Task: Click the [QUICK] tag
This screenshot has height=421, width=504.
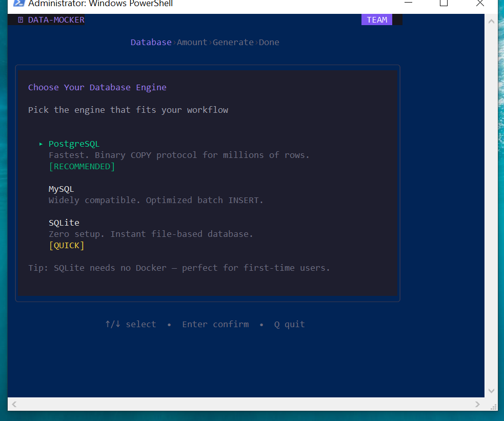Action: pos(67,246)
